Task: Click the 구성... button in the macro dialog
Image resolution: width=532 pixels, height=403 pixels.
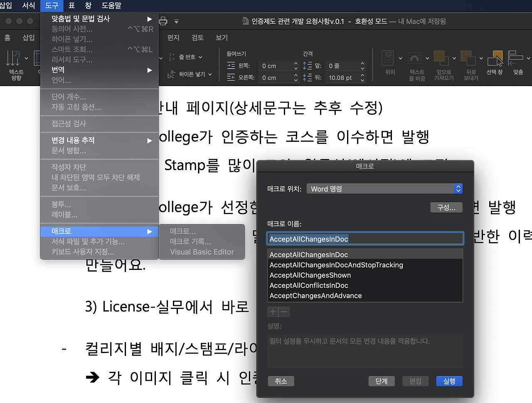Action: (446, 207)
